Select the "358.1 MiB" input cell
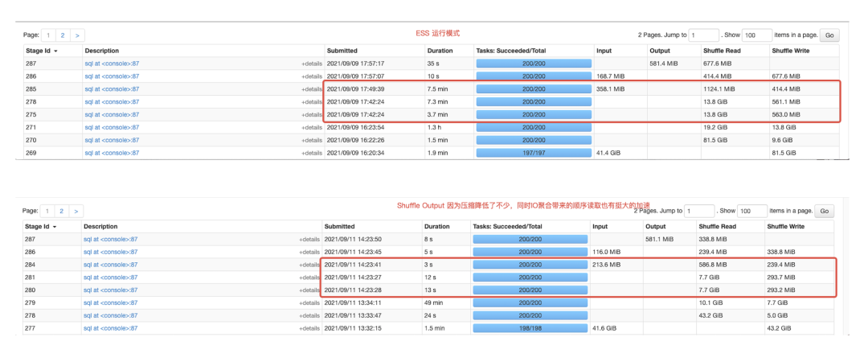The height and width of the screenshot is (362, 868). tap(611, 89)
